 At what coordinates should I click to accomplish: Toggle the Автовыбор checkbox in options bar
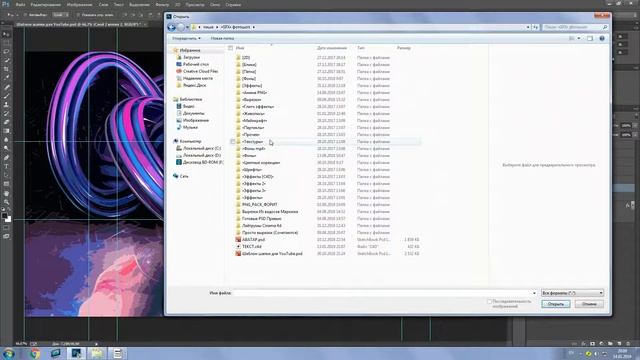[x=25, y=15]
